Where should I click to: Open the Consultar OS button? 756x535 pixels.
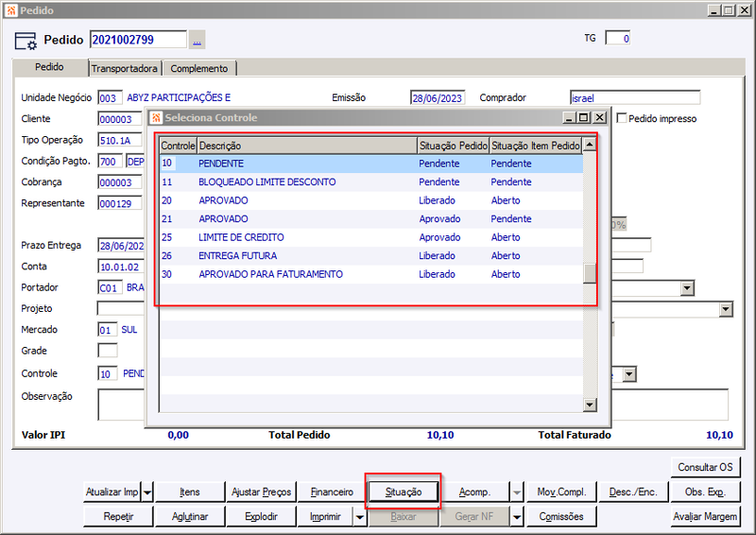[705, 467]
